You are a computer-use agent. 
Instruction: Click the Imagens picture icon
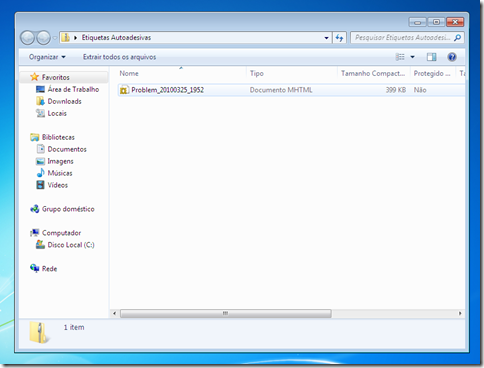(40, 161)
